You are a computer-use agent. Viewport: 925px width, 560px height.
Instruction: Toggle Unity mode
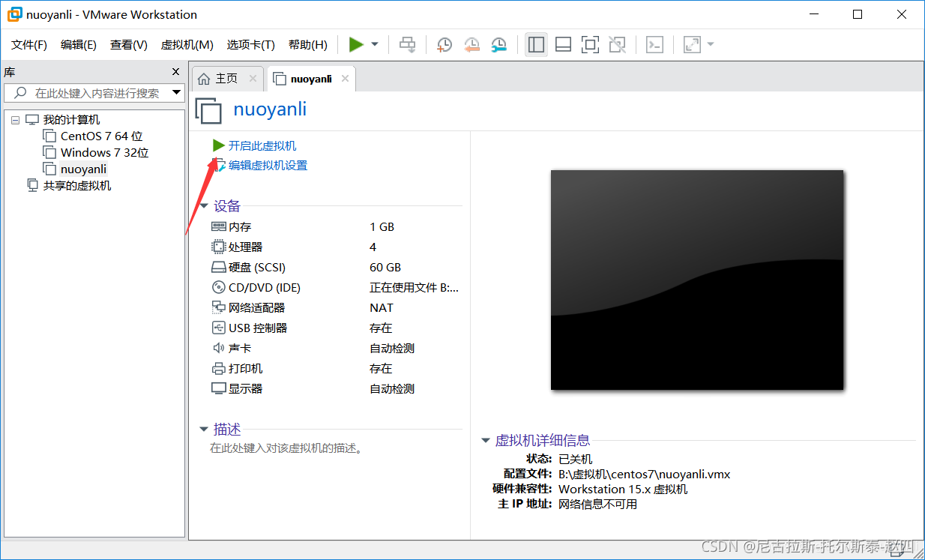(617, 44)
